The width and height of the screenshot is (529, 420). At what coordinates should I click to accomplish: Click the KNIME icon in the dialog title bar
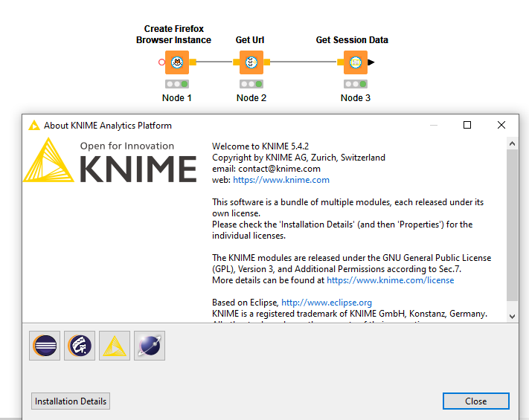click(33, 126)
